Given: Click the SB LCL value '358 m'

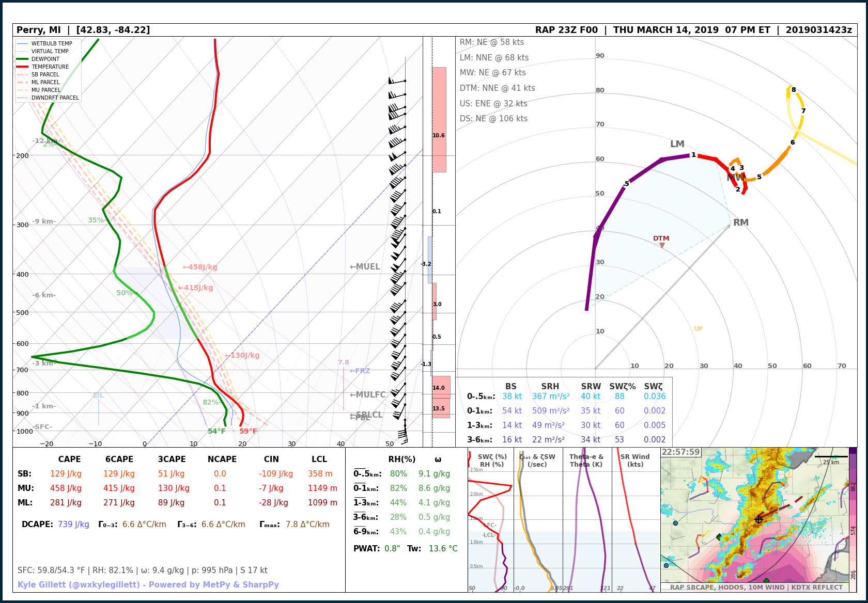Looking at the screenshot, I should coord(319,474).
